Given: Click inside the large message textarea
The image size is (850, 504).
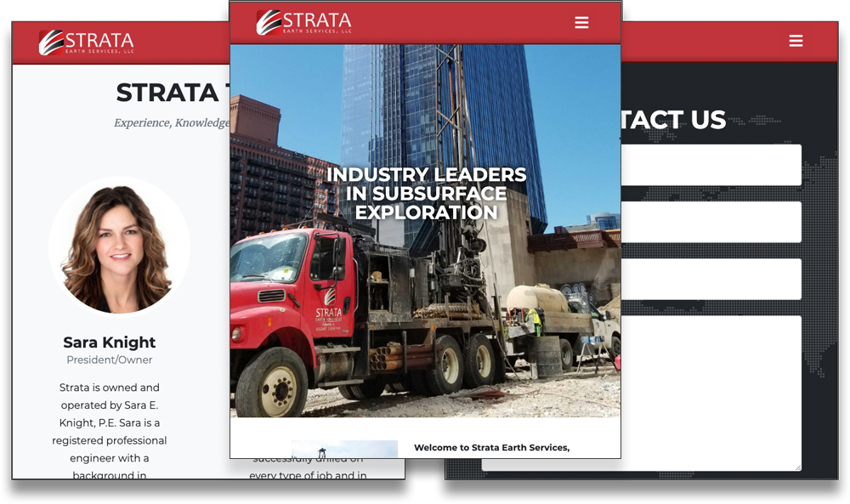Looking at the screenshot, I should [714, 391].
